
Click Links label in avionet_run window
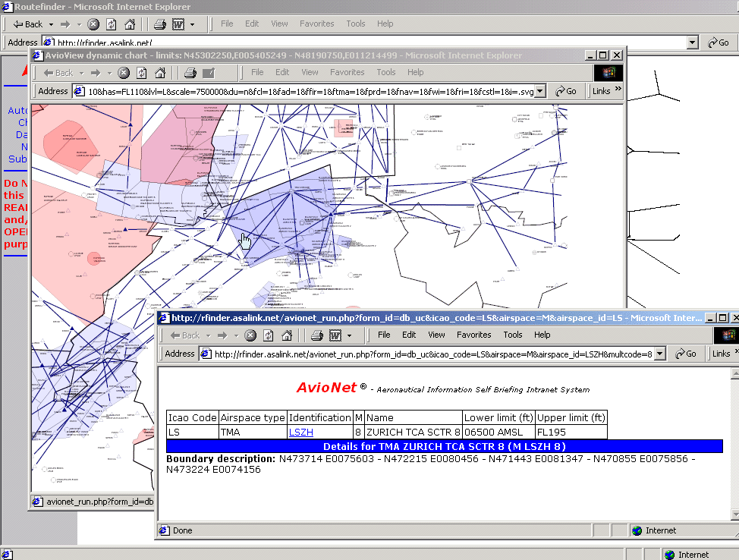tap(721, 354)
